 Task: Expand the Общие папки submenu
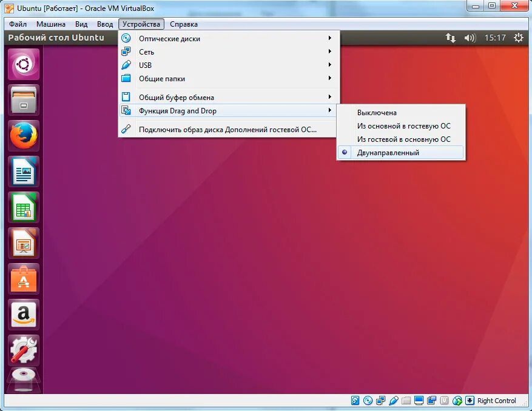point(229,79)
